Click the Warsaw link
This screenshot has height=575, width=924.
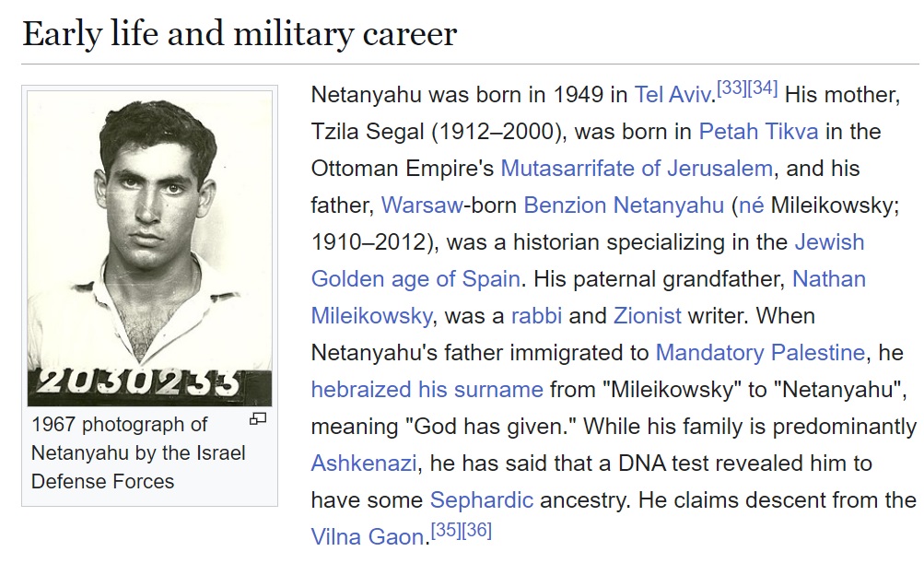click(x=421, y=205)
